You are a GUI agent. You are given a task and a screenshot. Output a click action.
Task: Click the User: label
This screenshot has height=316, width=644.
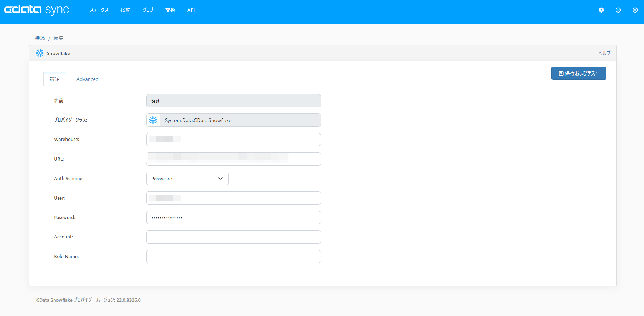60,198
